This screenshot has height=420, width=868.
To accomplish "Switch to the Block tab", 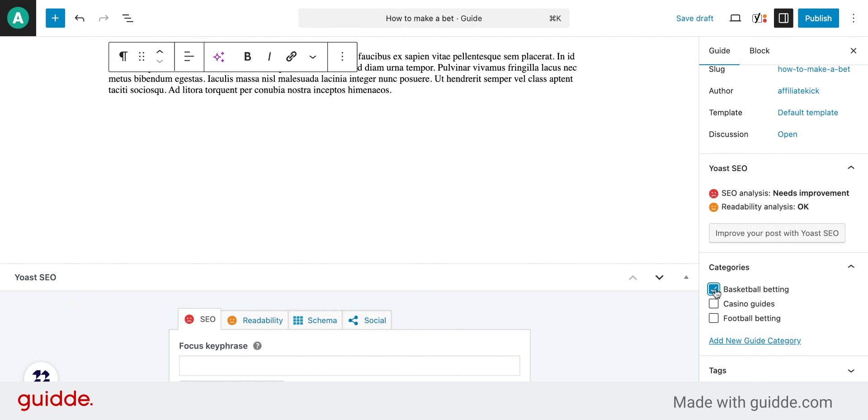I will pos(759,51).
